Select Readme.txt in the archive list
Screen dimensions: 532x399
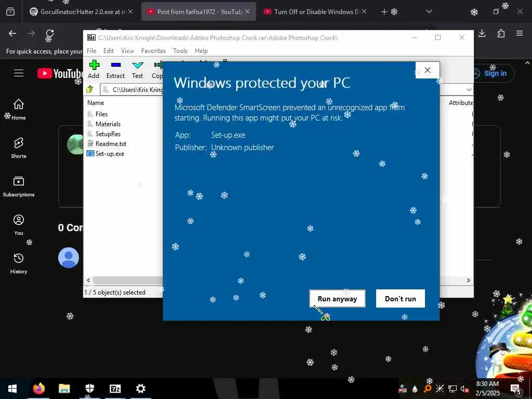coord(107,143)
